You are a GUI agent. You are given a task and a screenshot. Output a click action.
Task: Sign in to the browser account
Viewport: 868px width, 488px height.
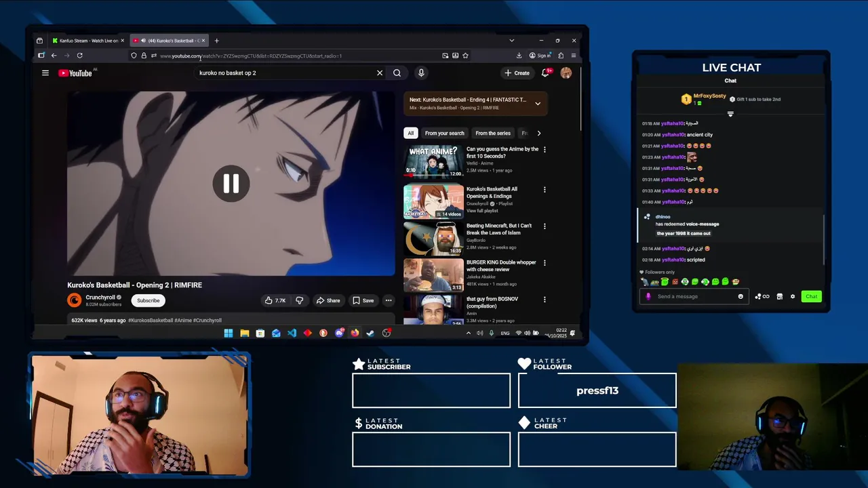(x=540, y=56)
